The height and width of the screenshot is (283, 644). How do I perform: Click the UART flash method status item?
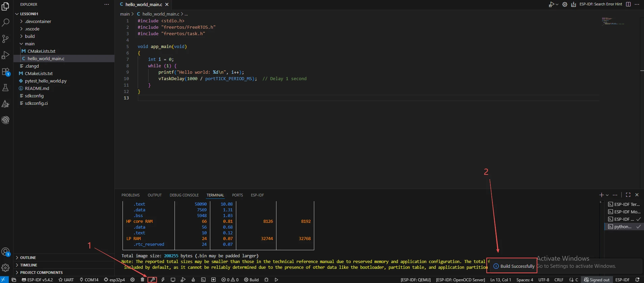pos(66,280)
